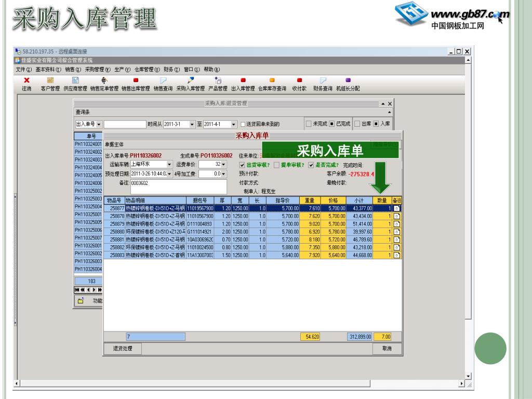The height and width of the screenshot is (399, 532).
Task: Open 销售出库管理 toolbar icon
Action: tap(136, 81)
